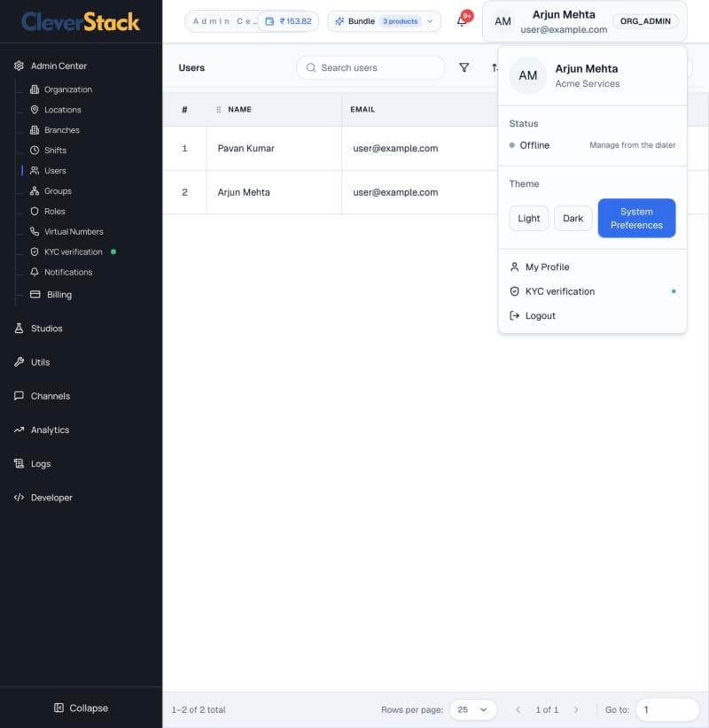Open Branches building icon
Viewport: 709px width, 728px height.
(x=35, y=130)
